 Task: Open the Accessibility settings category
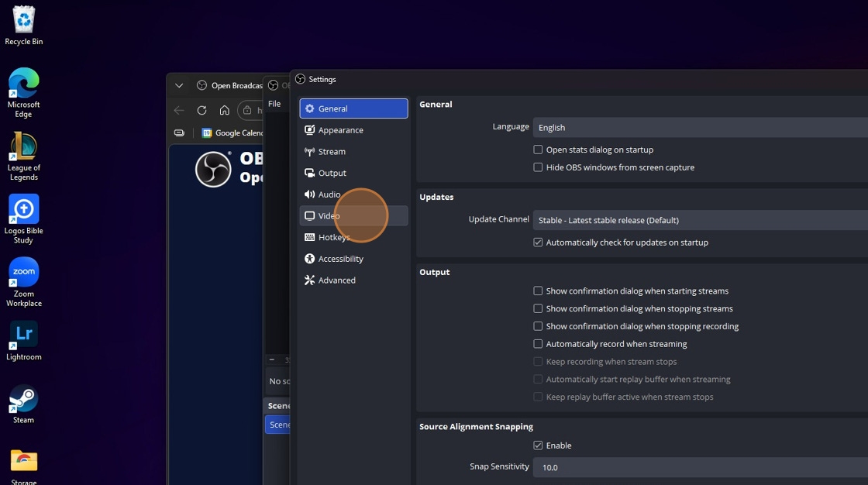coord(353,259)
